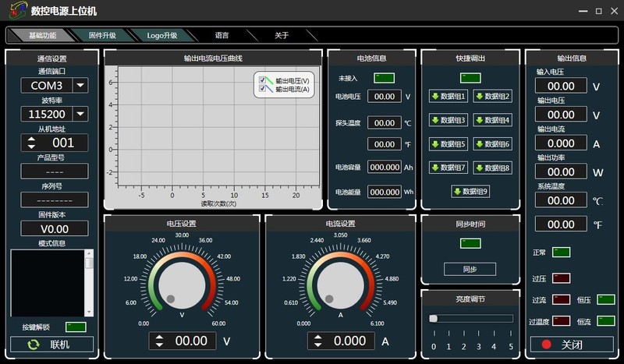The image size is (624, 364).
Task: Click the 亮度调节 brightness slider handle
Action: [x=434, y=318]
